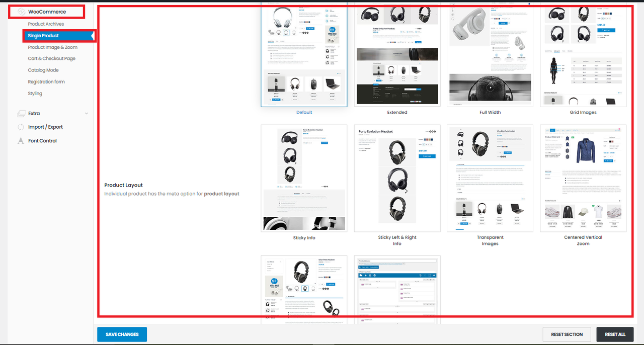Open Styling submenu item
644x345 pixels.
click(35, 94)
